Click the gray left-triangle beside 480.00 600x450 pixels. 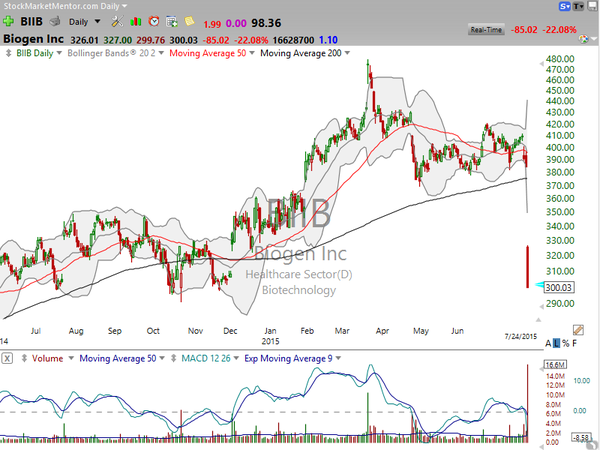tap(541, 64)
